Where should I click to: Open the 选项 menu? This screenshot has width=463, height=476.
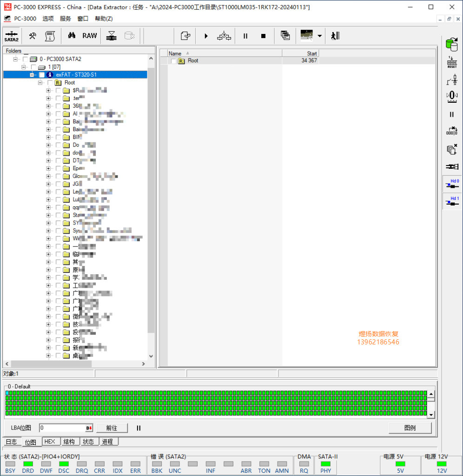click(x=48, y=19)
